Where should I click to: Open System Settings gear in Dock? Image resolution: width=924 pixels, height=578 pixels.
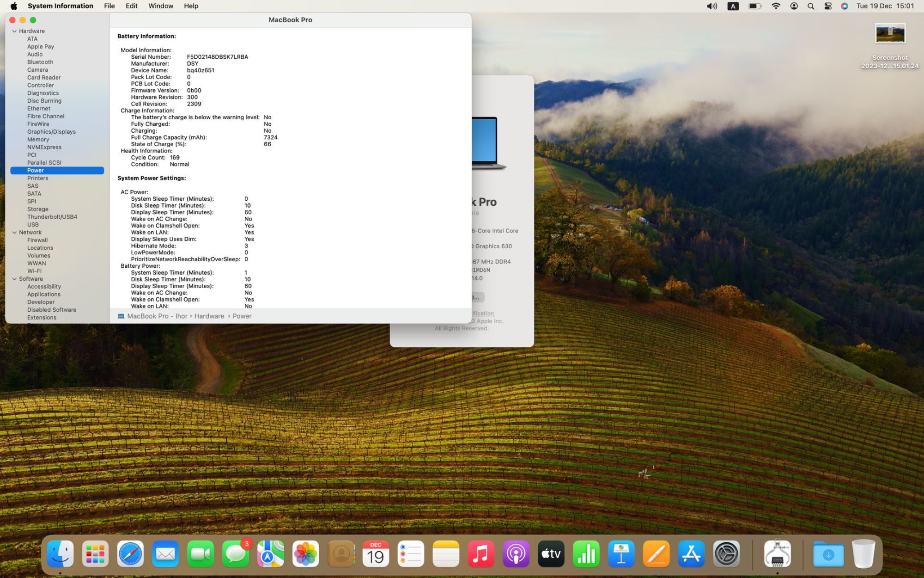coord(726,553)
